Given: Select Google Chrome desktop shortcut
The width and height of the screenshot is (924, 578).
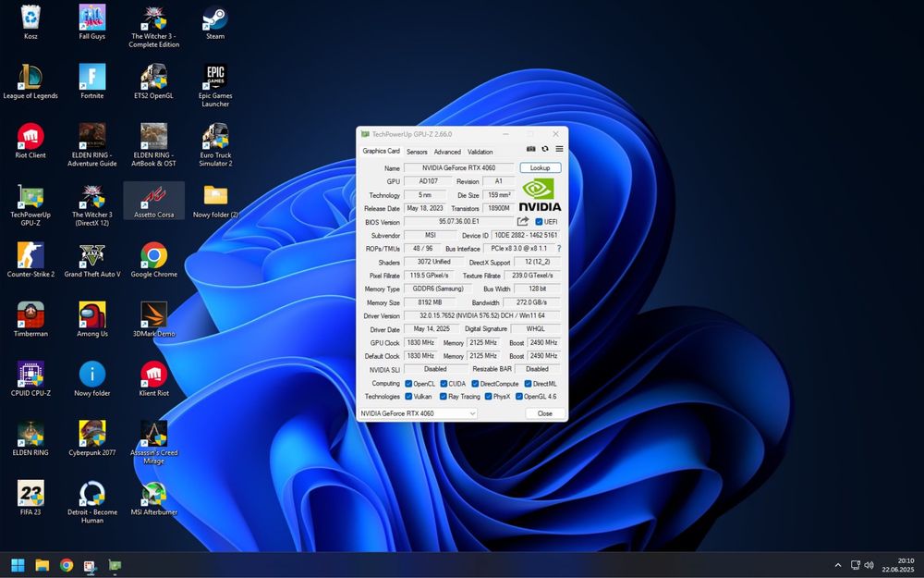Looking at the screenshot, I should 153,260.
